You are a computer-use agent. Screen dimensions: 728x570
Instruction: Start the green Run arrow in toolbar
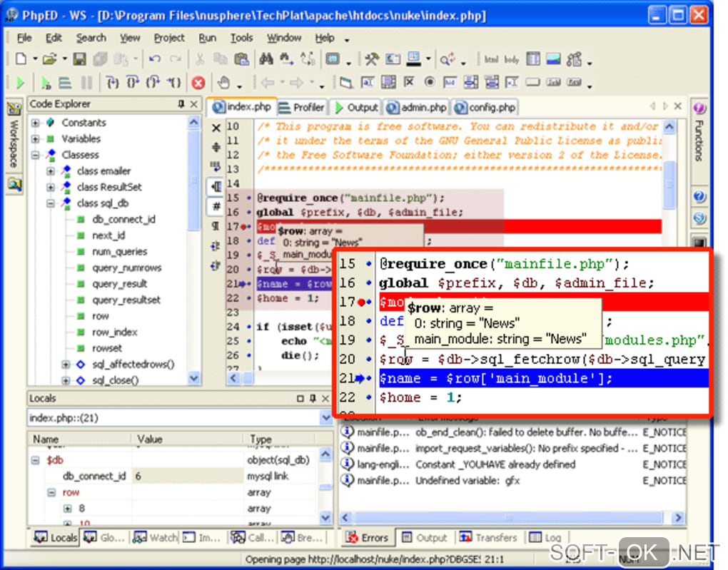pos(20,83)
